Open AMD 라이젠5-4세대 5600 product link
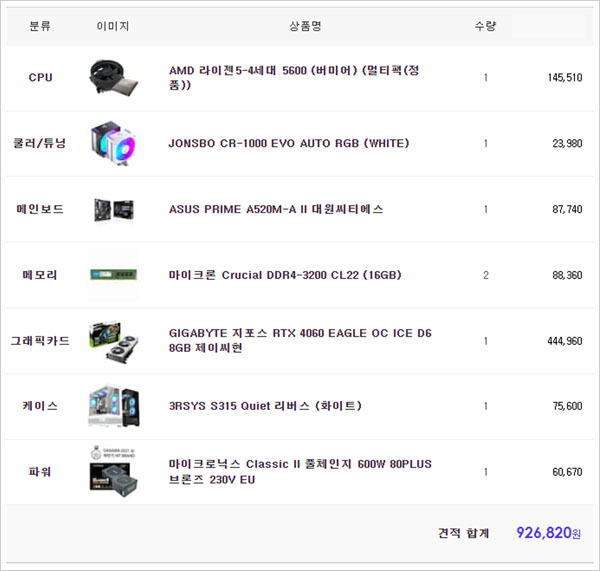The height and width of the screenshot is (571, 600). 294,77
